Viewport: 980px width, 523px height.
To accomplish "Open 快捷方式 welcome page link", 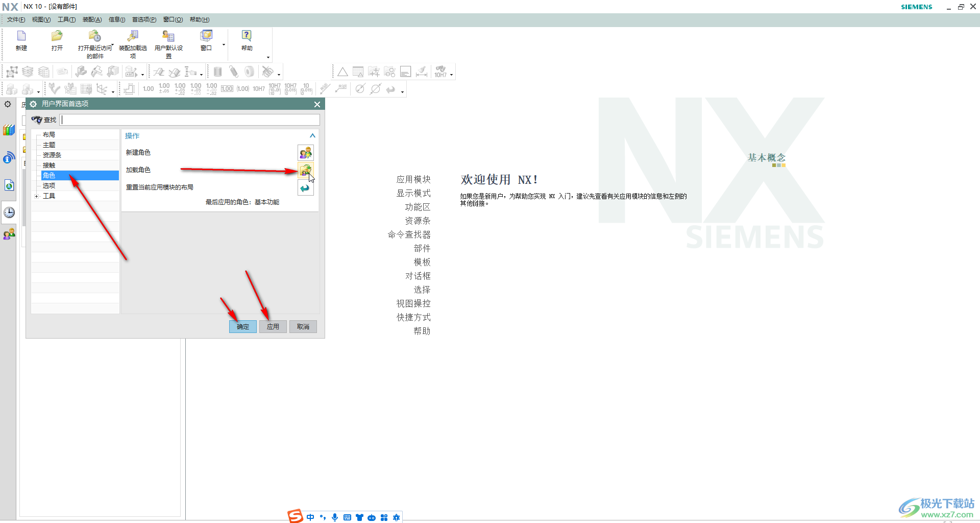I will coord(413,317).
